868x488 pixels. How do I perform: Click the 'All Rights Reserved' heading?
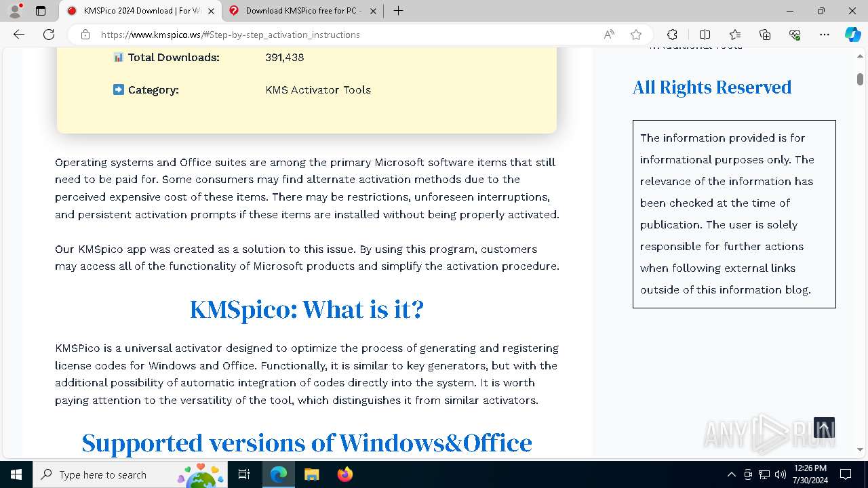pos(712,87)
